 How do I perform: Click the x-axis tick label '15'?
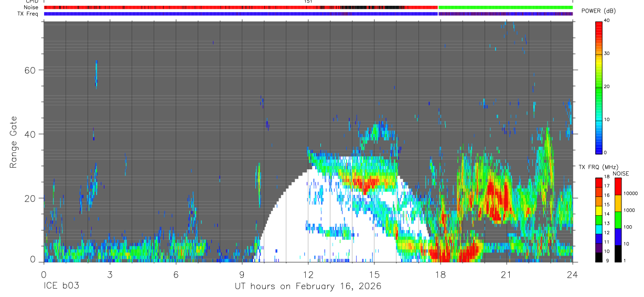[374, 274]
